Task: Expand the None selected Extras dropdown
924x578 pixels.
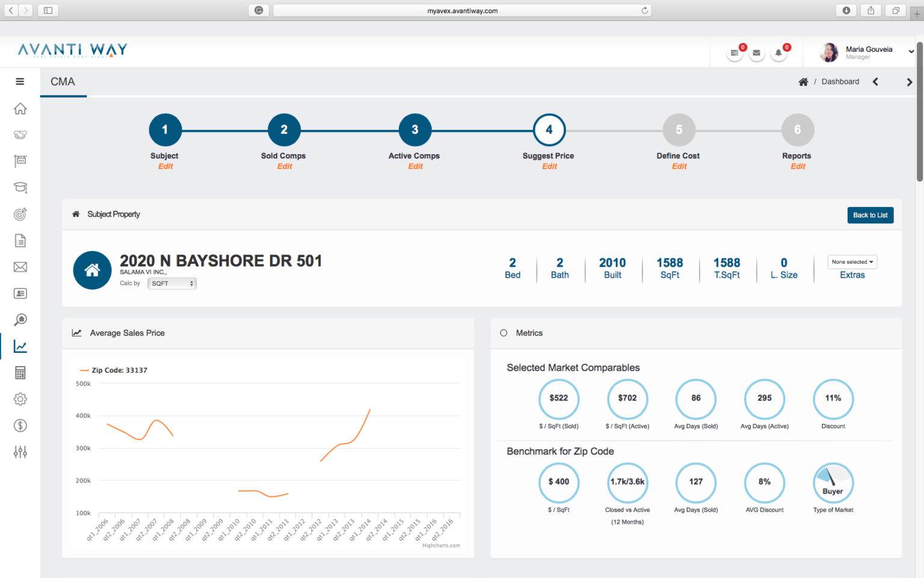Action: [852, 262]
